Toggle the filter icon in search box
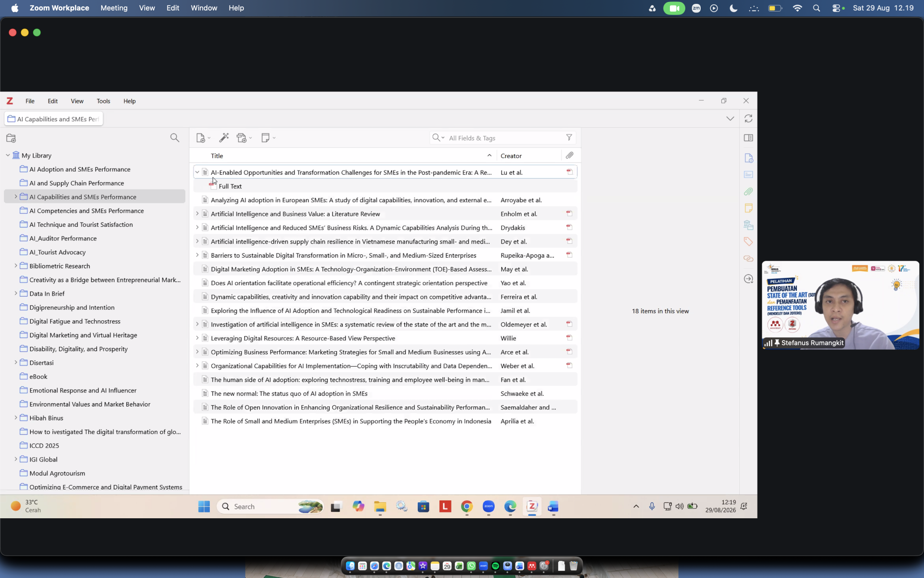Image resolution: width=924 pixels, height=578 pixels. (x=569, y=138)
